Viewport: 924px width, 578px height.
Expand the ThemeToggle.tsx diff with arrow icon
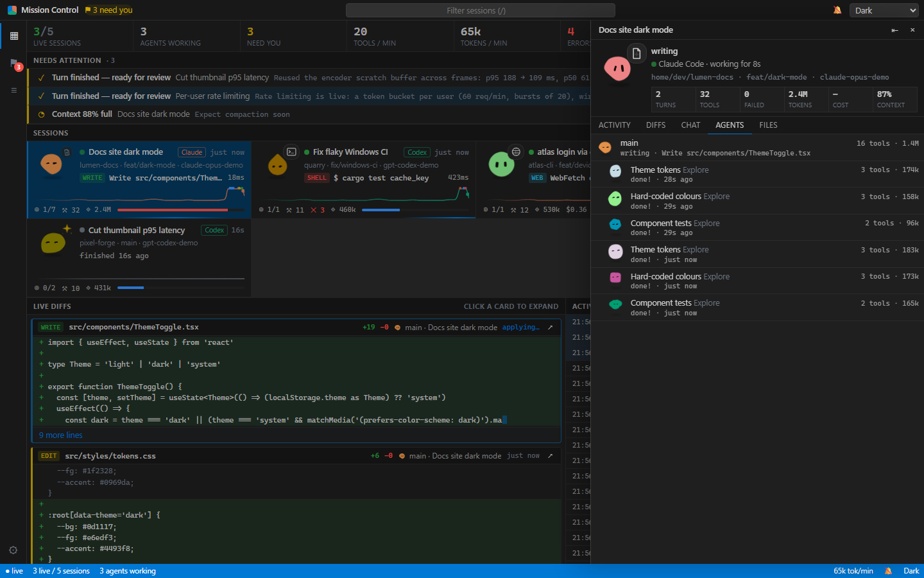pyautogui.click(x=550, y=328)
